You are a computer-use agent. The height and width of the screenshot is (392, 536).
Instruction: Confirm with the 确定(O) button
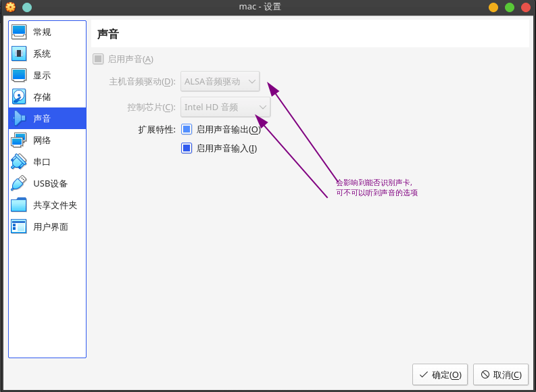[x=440, y=374]
